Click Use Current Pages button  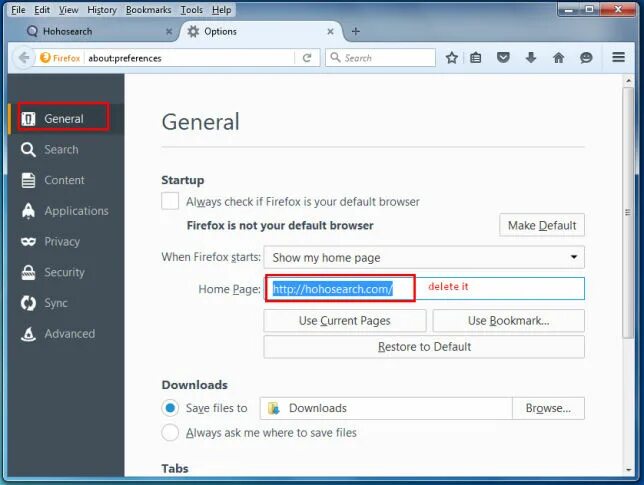click(x=345, y=321)
